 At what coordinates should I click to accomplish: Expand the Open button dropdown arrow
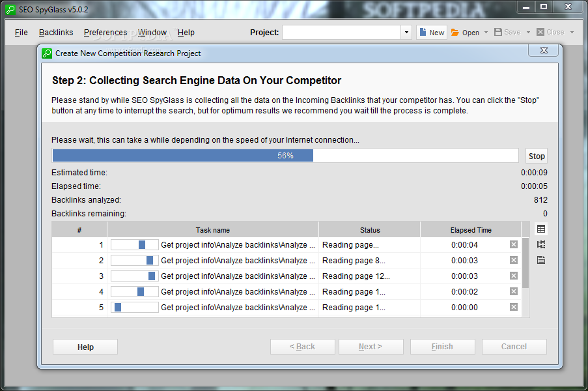pos(486,33)
